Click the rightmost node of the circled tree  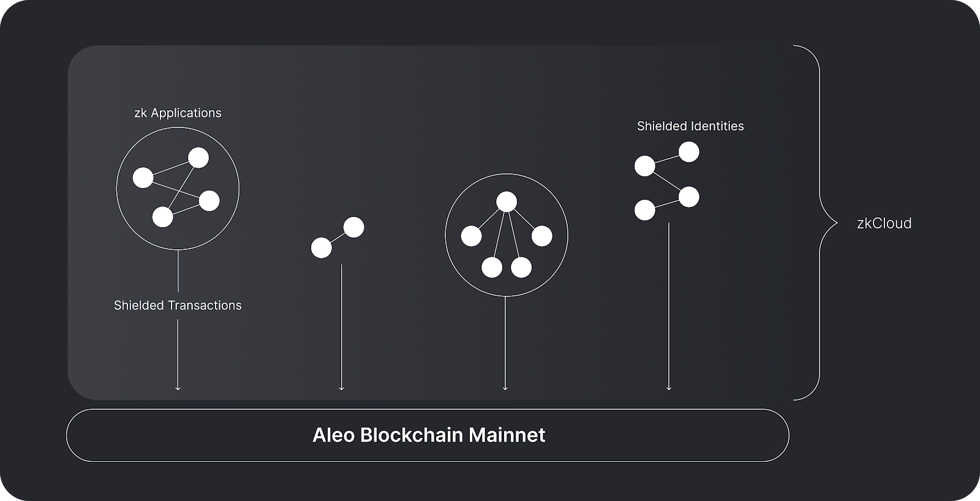point(542,236)
